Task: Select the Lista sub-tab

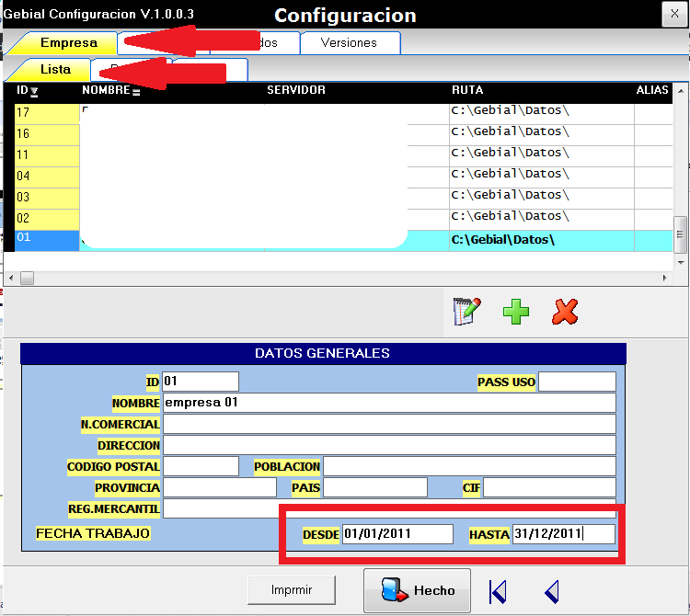Action: (54, 70)
